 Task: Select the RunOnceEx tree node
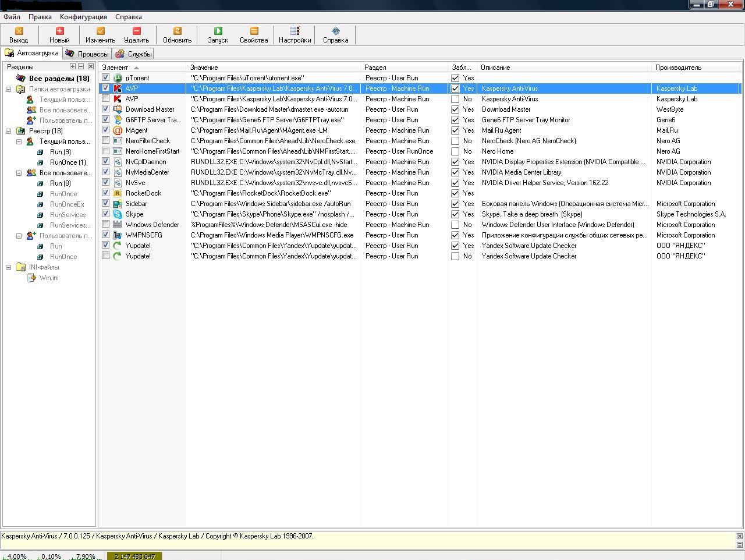point(67,204)
